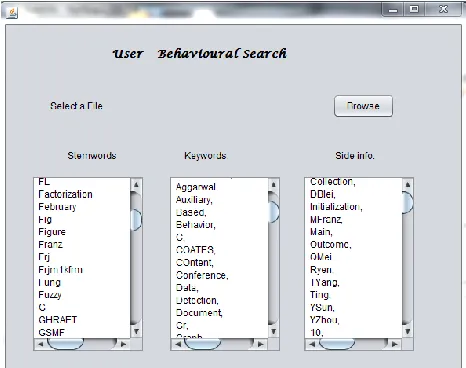Select Factorization in Stemwords list

tap(66, 194)
